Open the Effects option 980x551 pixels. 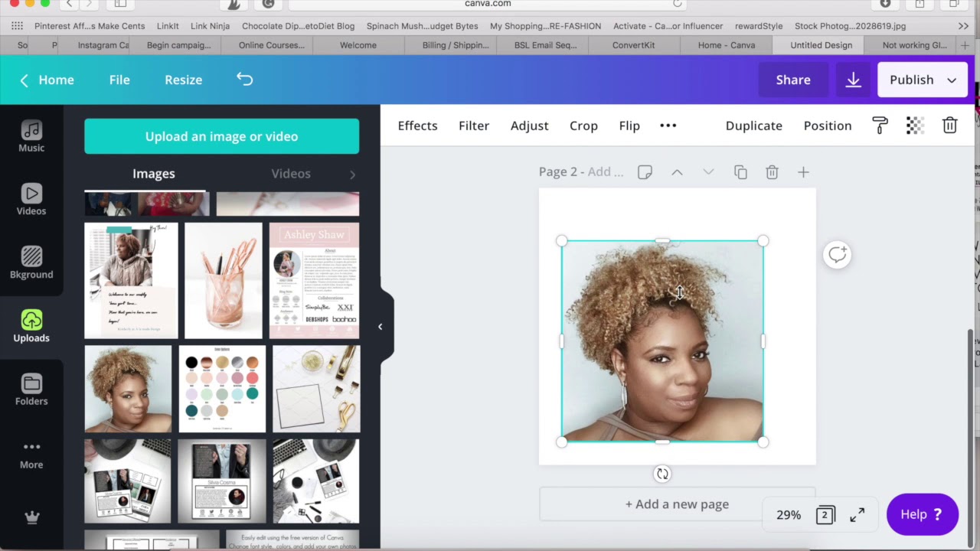click(417, 126)
